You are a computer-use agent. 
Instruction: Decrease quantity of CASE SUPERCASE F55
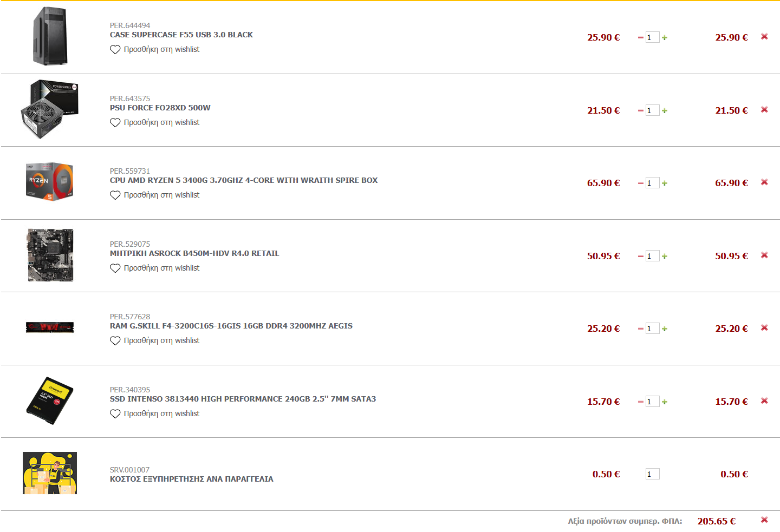[641, 38]
